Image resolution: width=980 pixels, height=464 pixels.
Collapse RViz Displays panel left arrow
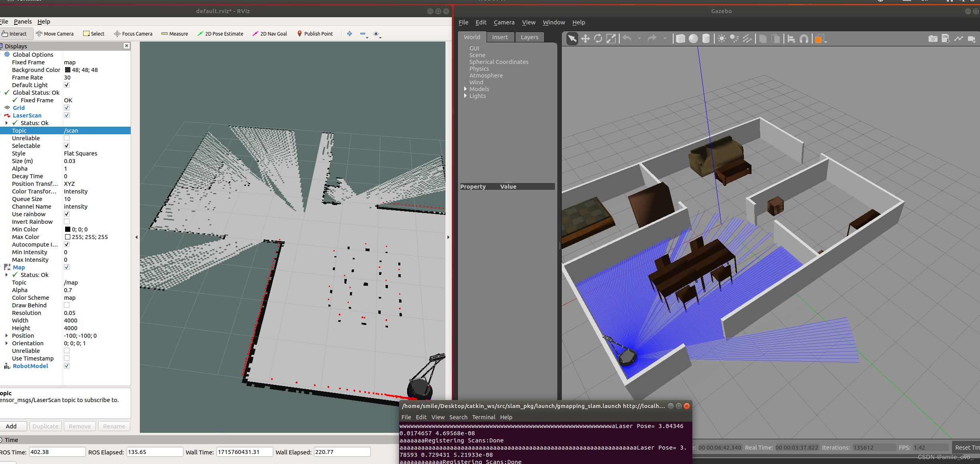(137, 237)
